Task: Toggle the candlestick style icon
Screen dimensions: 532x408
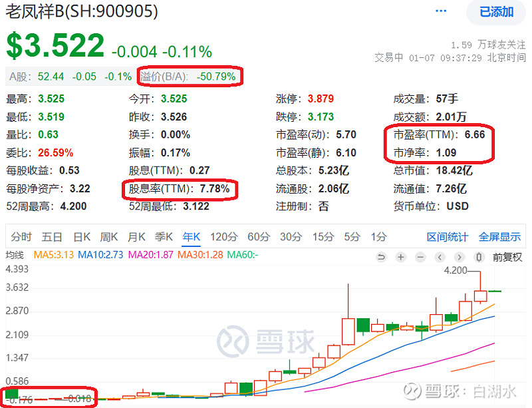Action: [479, 257]
